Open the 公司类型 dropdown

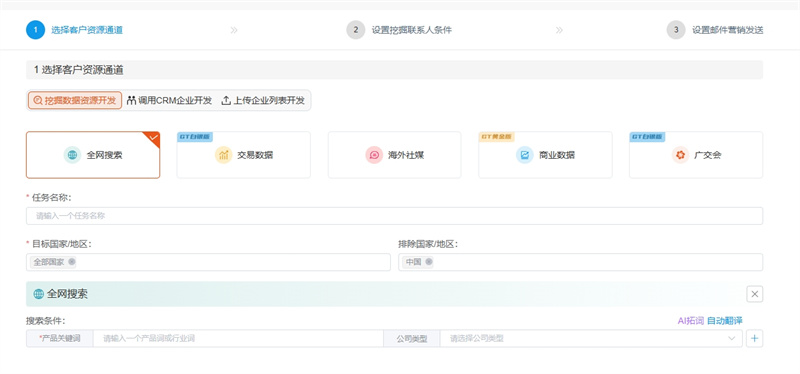tap(591, 338)
